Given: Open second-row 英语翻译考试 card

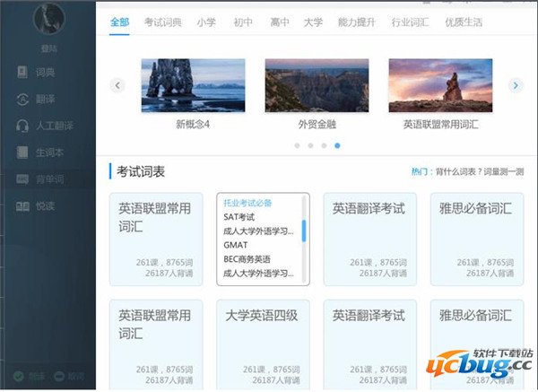Looking at the screenshot, I should click(369, 345).
